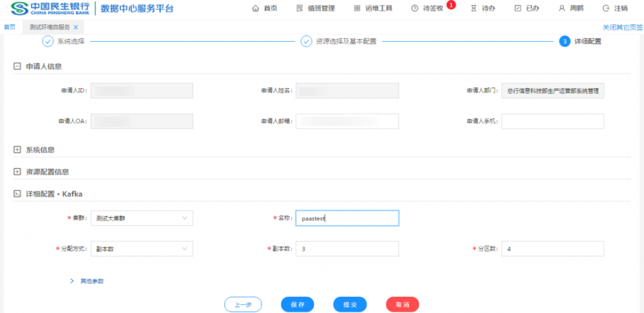Click the 系统选择 step label
644x313 pixels.
coord(71,41)
